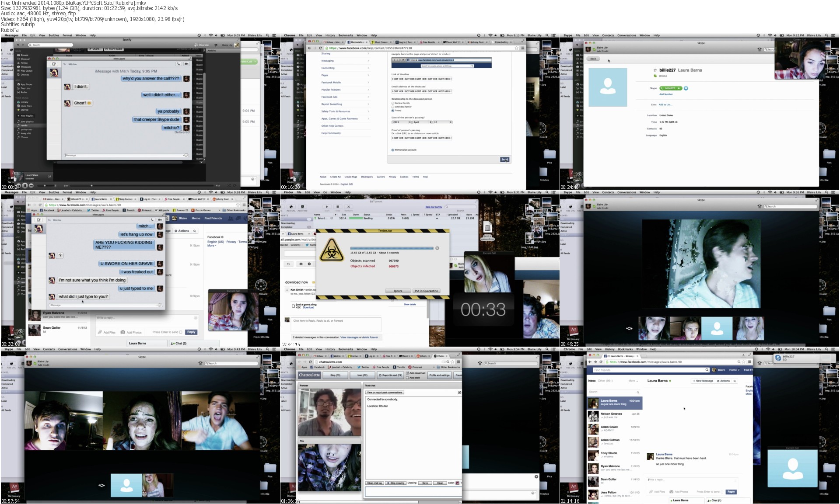This screenshot has height=504, width=840.
Task: Click the Send button on the memorialization form
Action: coord(505,160)
